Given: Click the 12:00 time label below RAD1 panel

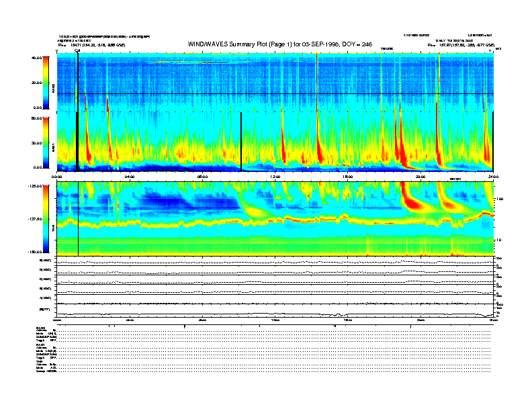Looking at the screenshot, I should pos(275,177).
